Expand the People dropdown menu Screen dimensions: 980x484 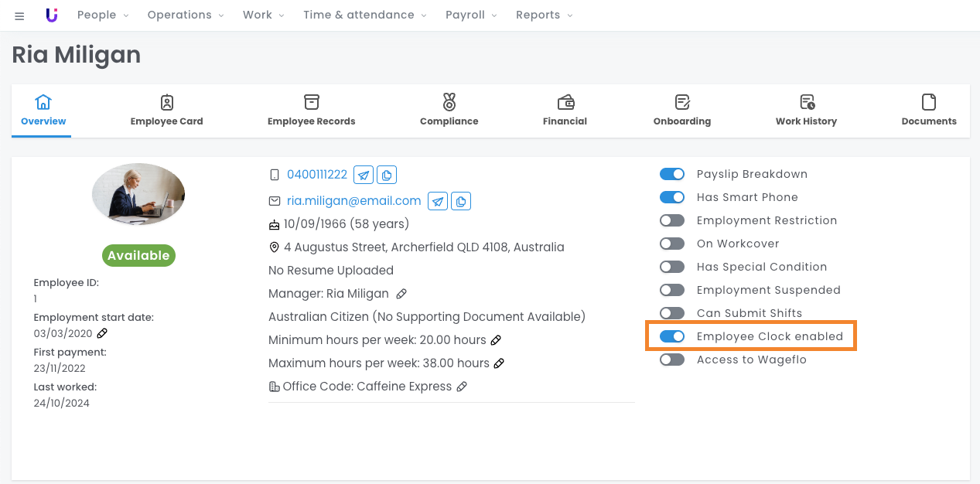(103, 15)
